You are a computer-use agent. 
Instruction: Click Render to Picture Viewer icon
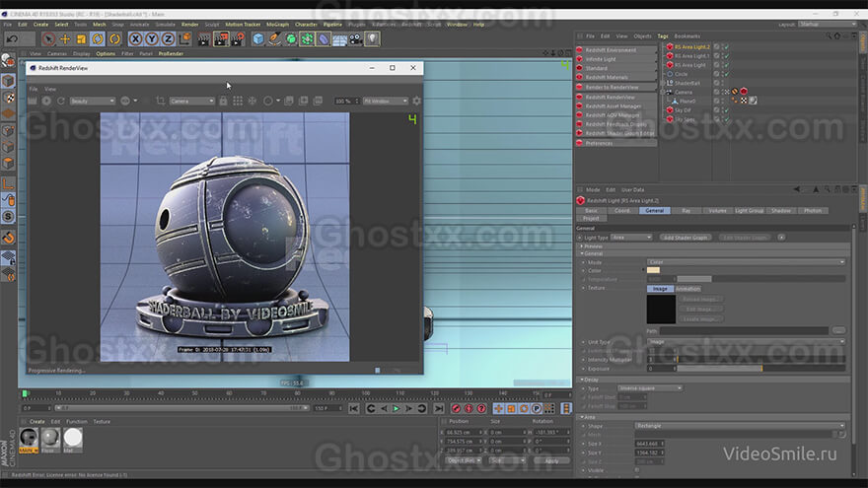[x=221, y=38]
